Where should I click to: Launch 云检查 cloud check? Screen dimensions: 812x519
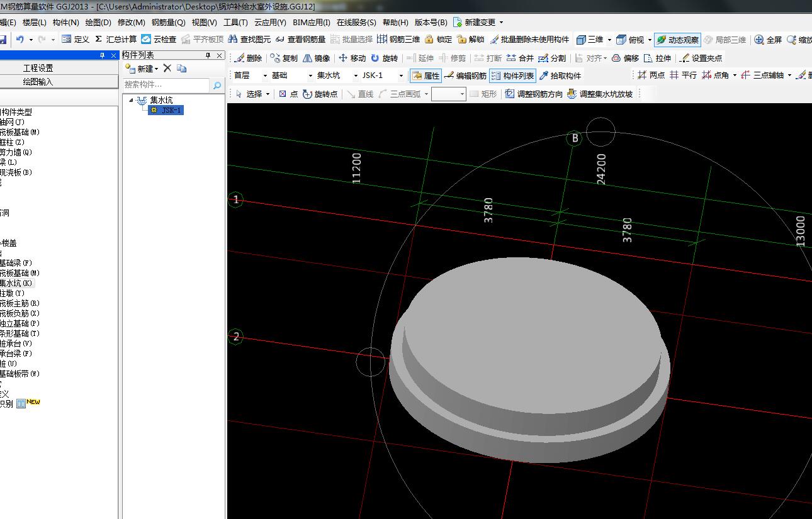(x=159, y=39)
